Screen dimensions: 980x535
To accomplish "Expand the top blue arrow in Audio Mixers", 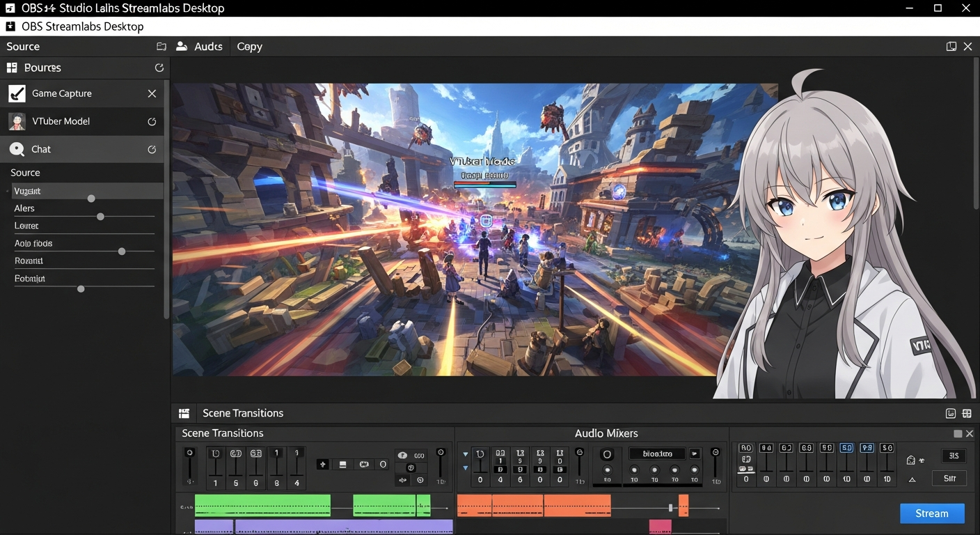I will 466,454.
